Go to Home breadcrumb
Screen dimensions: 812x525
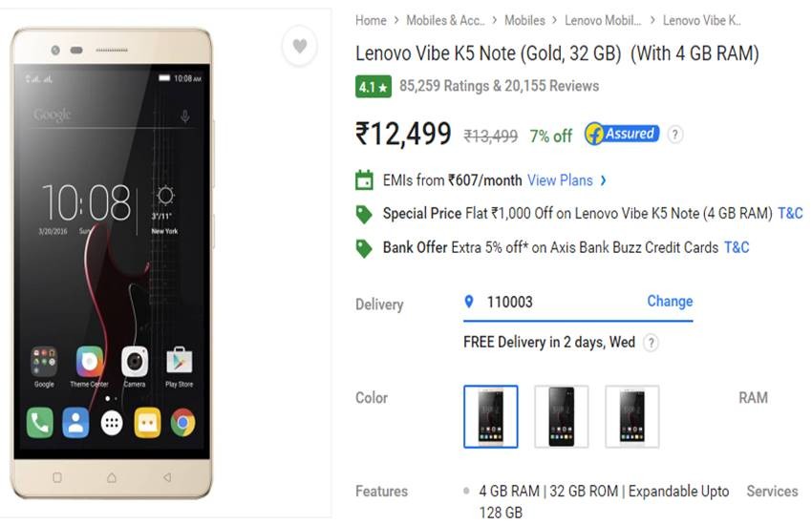pyautogui.click(x=371, y=21)
